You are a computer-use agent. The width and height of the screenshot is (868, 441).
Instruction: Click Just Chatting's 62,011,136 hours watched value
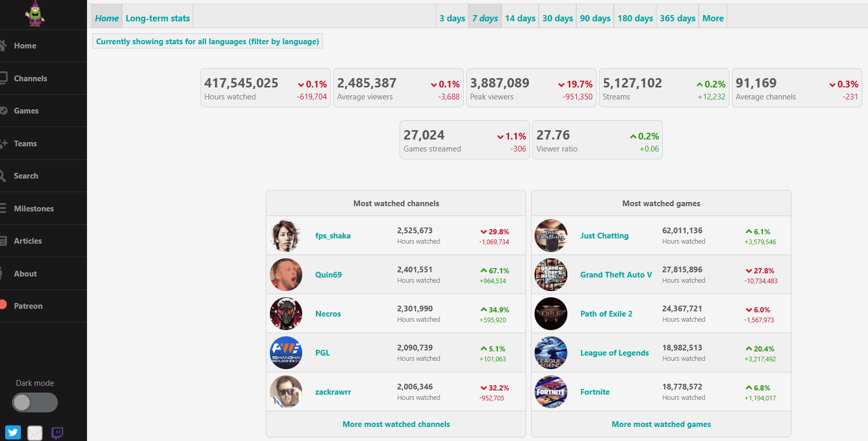[682, 231]
